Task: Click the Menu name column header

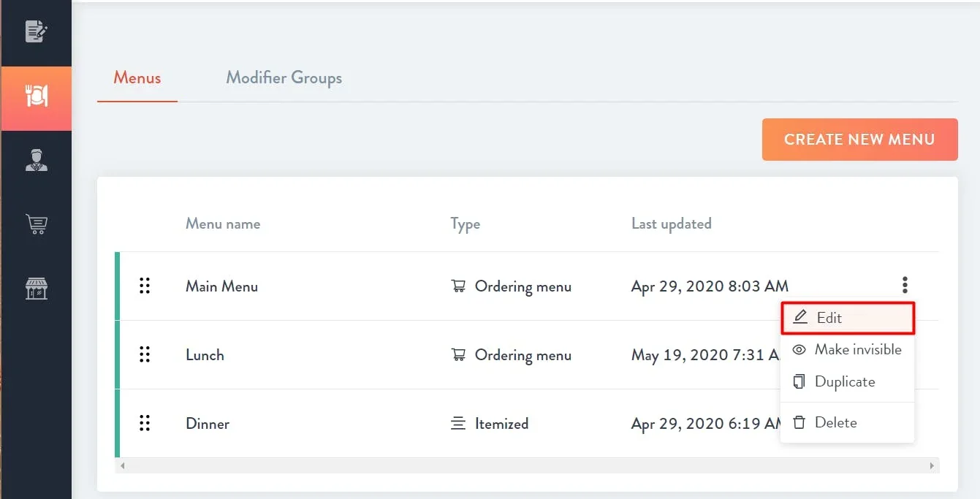Action: (x=223, y=224)
